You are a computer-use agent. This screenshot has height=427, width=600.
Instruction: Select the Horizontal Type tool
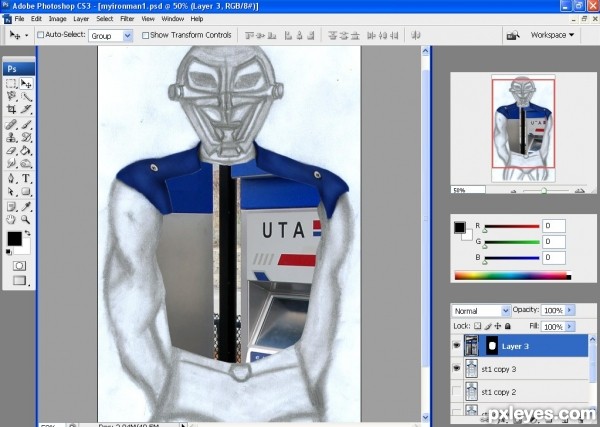[26, 178]
